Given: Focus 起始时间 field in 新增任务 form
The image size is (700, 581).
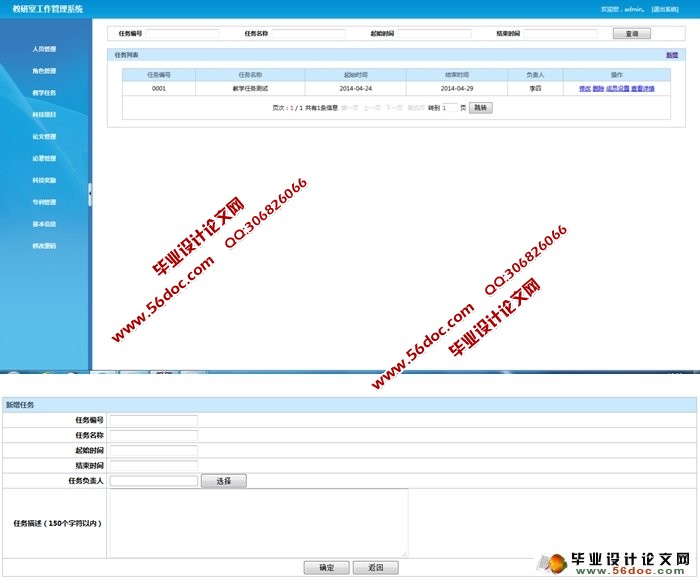Looking at the screenshot, I should tap(154, 450).
